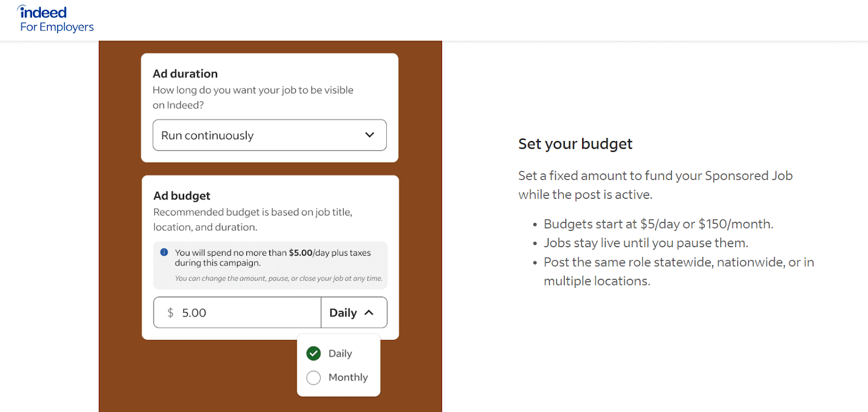Image resolution: width=868 pixels, height=412 pixels.
Task: Click the chevron arrow in Ad duration dropdown
Action: (369, 135)
